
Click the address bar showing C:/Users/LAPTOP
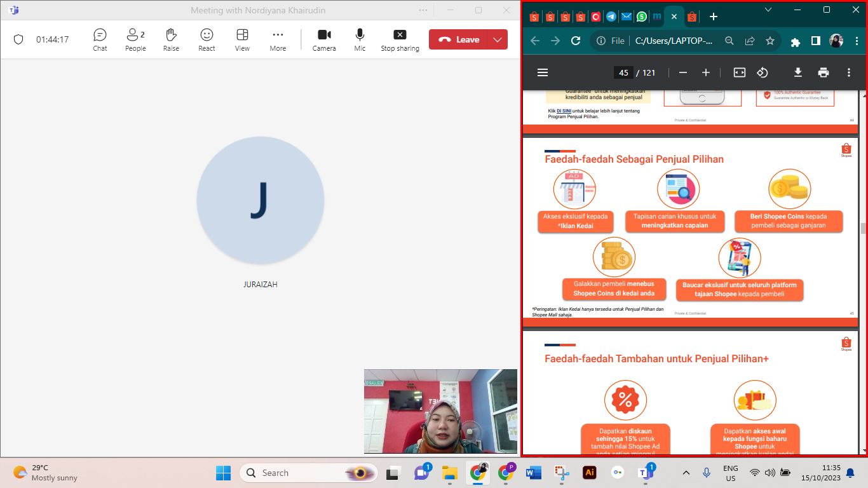pos(674,41)
